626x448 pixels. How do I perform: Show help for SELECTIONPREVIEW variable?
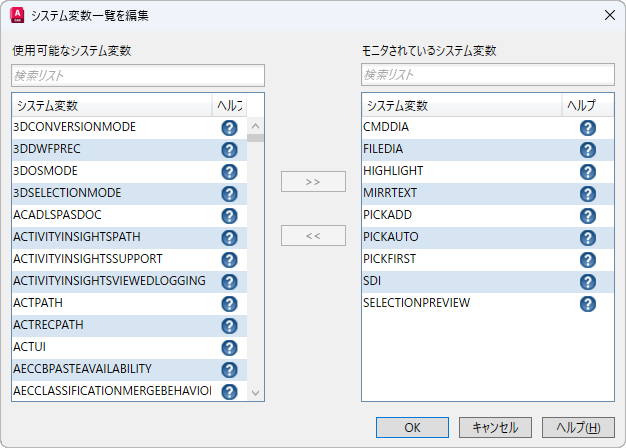point(588,303)
